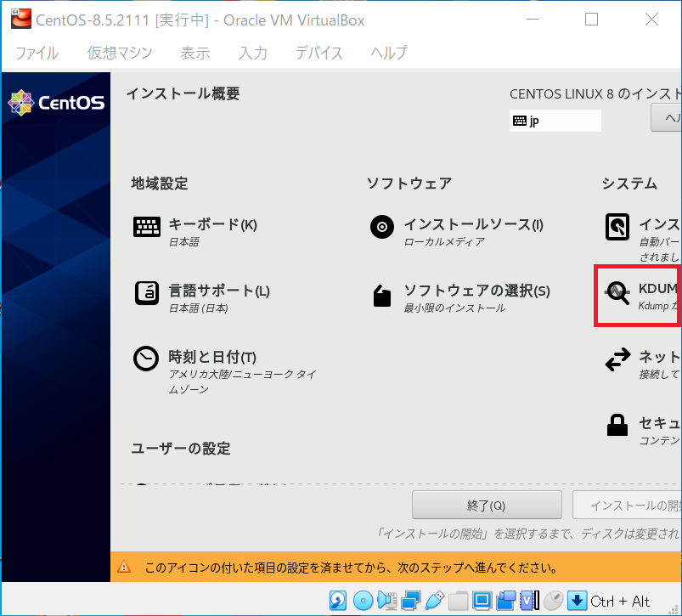Click the disc icon for インストールソース
This screenshot has height=616, width=682.
tap(382, 227)
